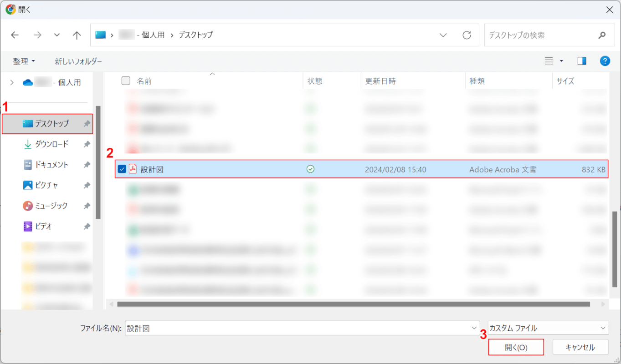Viewport: 621px width, 364px height.
Task: Click the PDF icon of 設計図
Action: (x=133, y=169)
